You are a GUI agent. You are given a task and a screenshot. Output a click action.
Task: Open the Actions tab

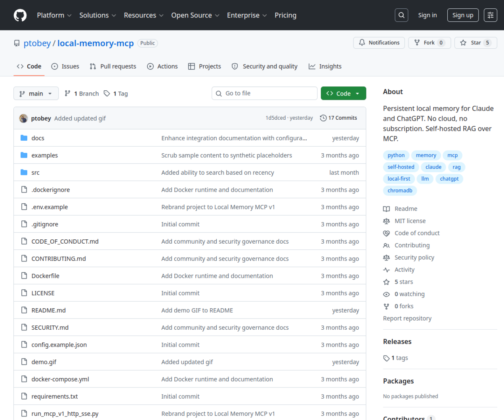tap(162, 66)
